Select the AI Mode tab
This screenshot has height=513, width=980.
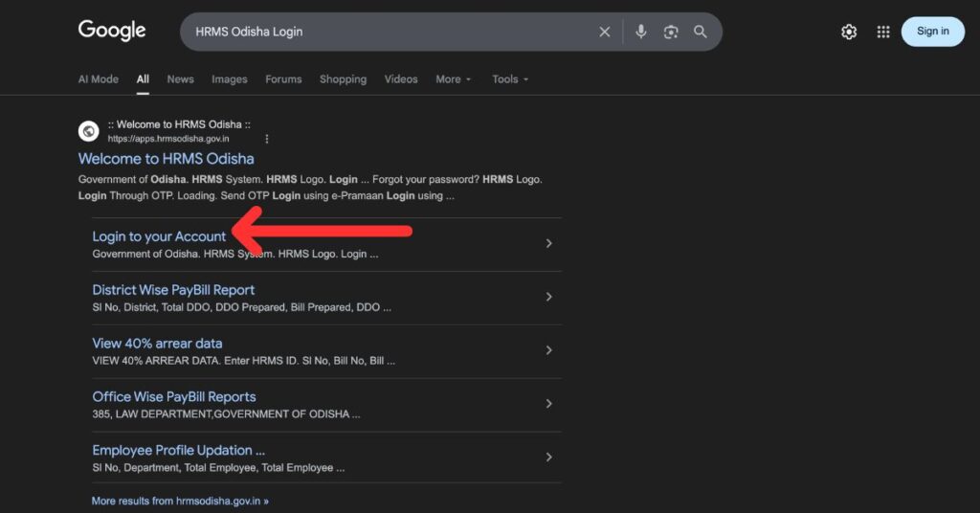[98, 79]
